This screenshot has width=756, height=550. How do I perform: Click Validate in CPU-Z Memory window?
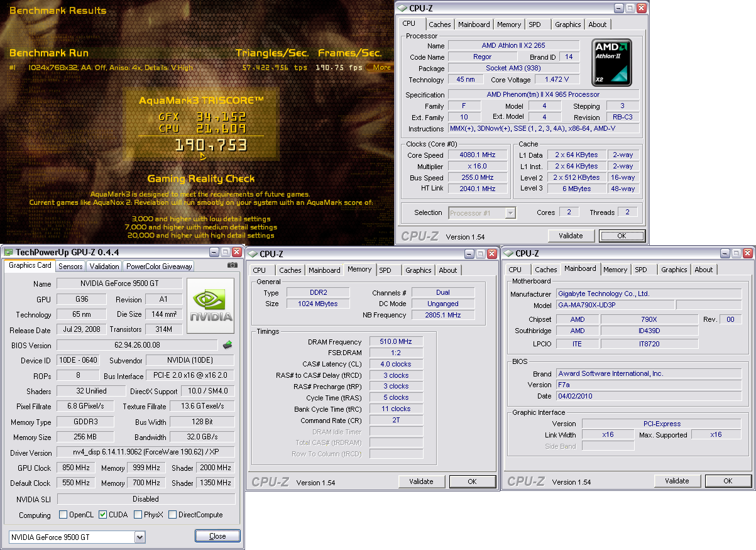click(x=421, y=481)
